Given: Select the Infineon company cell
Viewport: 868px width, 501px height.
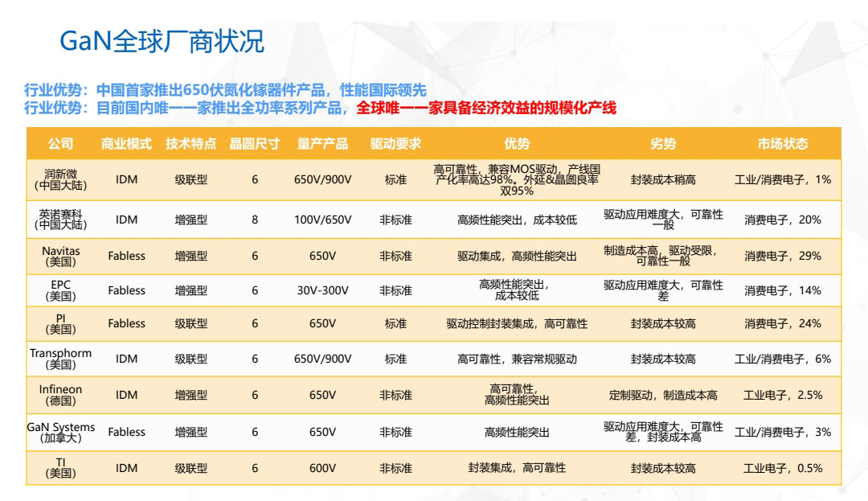Looking at the screenshot, I should click(60, 395).
